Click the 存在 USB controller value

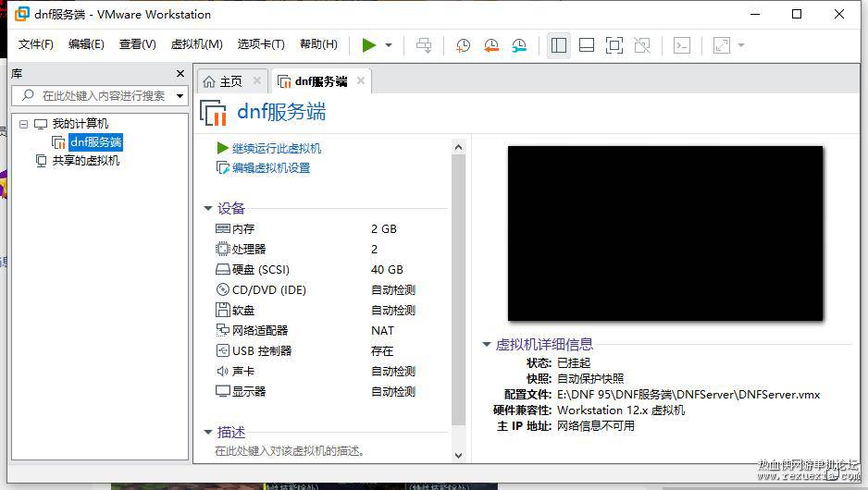(382, 351)
